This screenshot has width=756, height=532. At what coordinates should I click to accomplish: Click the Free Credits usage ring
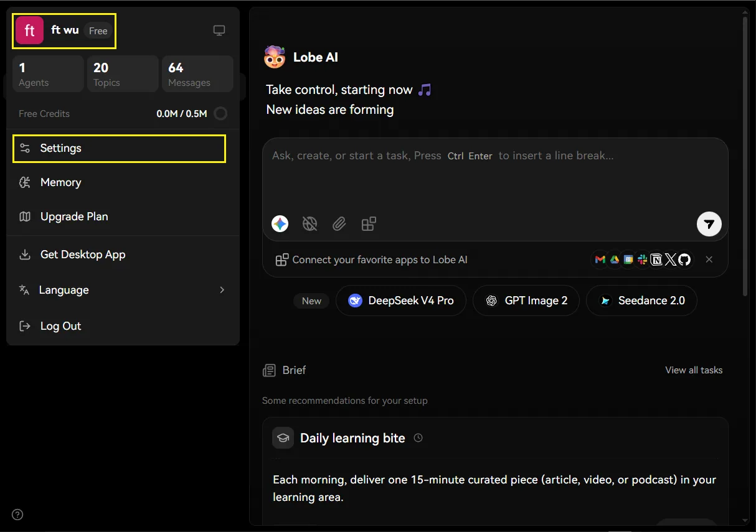click(220, 114)
